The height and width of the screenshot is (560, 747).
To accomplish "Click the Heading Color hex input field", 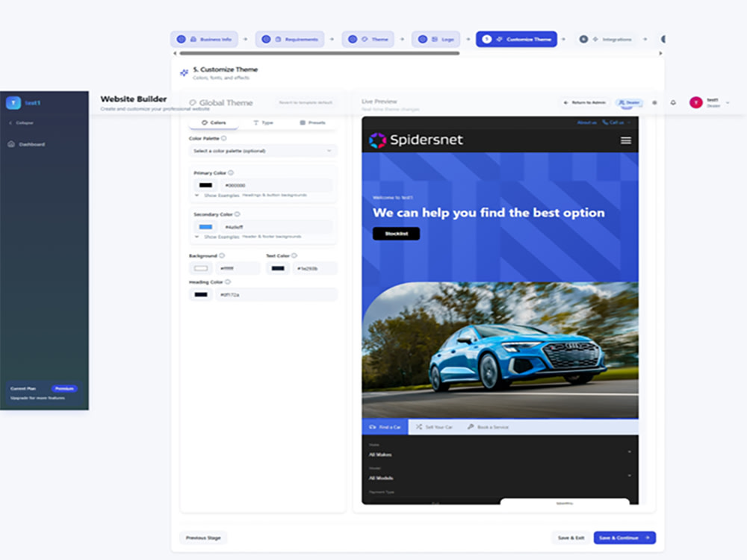I will click(x=276, y=295).
